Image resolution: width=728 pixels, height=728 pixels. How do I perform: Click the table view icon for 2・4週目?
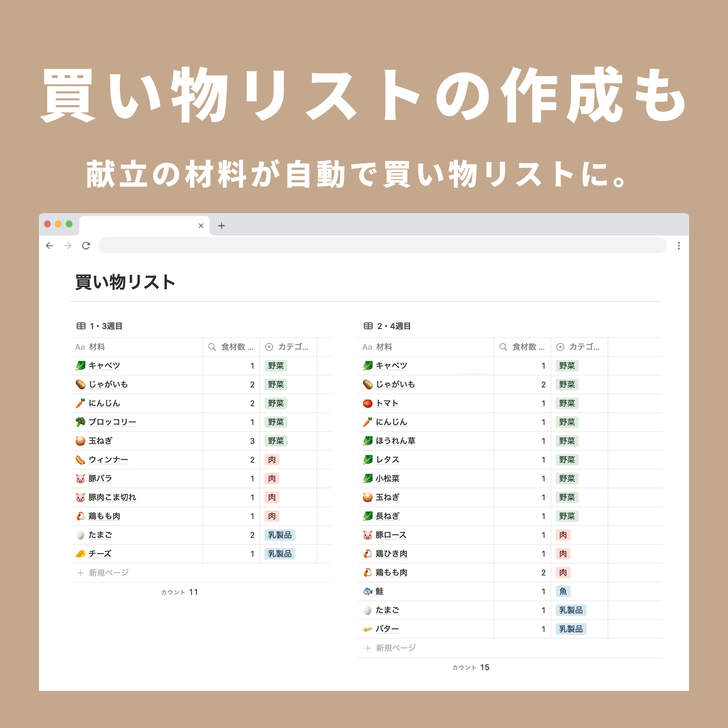coord(368,326)
